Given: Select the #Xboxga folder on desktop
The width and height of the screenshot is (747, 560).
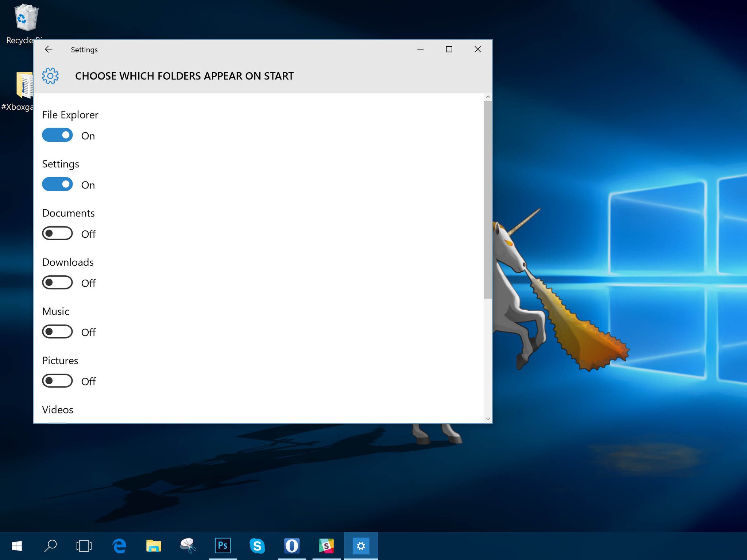Looking at the screenshot, I should tap(17, 91).
